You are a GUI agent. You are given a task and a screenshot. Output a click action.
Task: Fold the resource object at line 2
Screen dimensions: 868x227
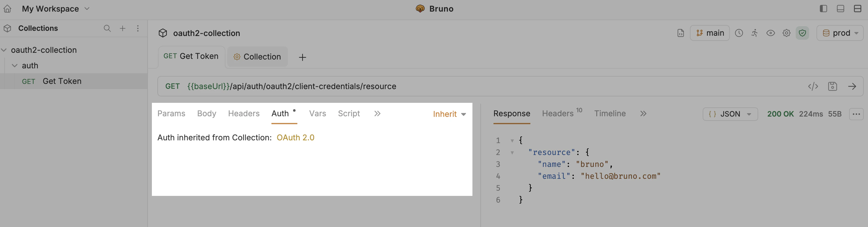(x=512, y=153)
